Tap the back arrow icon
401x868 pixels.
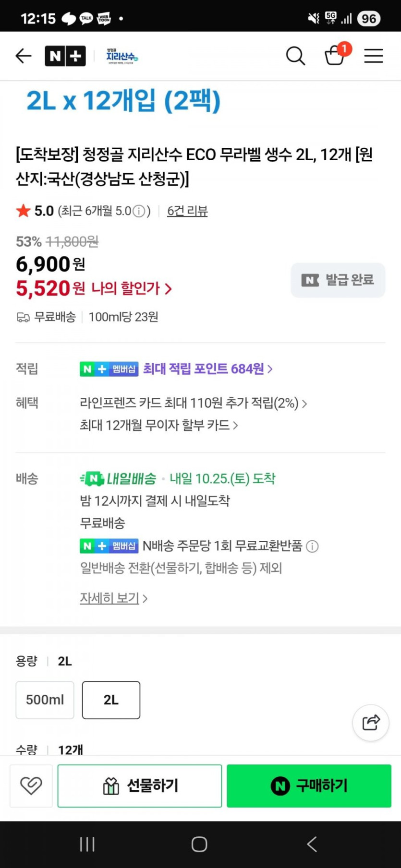24,56
